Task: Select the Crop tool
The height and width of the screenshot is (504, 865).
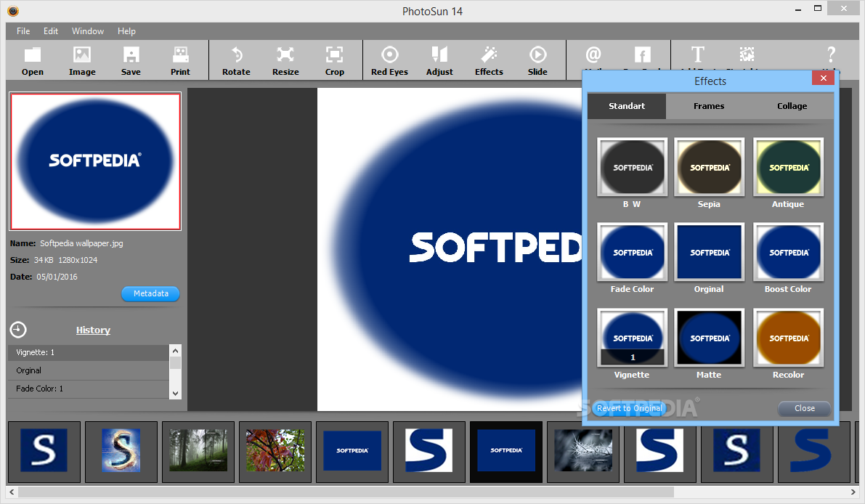Action: click(334, 60)
